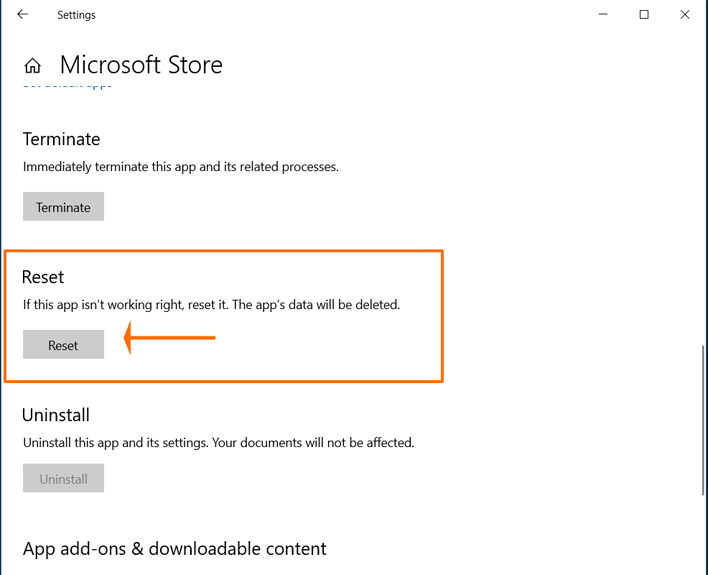
Task: Open Settings home via the house icon
Action: pyautogui.click(x=33, y=65)
